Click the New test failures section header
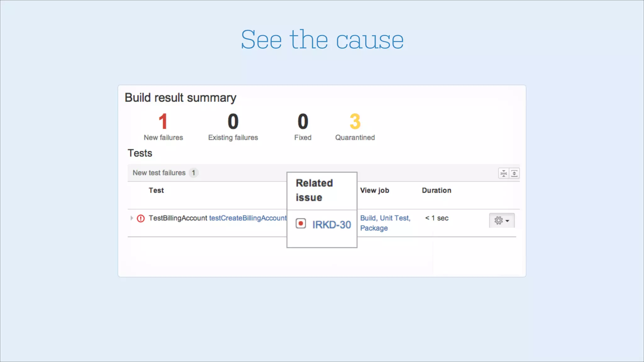This screenshot has height=362, width=644. (x=159, y=173)
